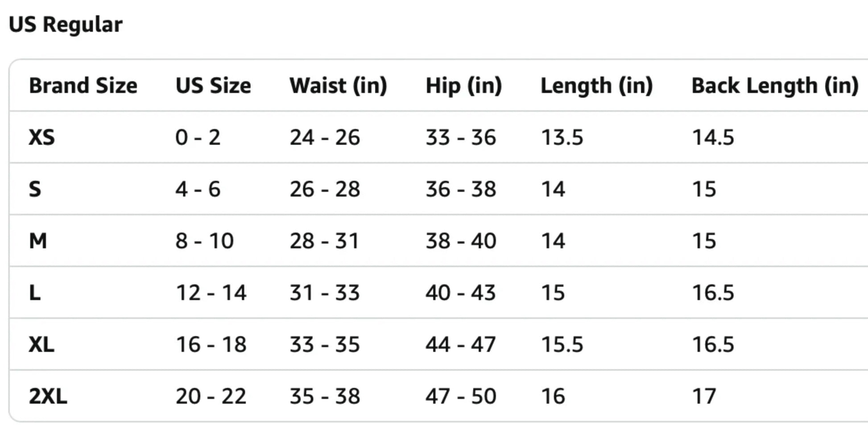Viewport: 868px width, 426px height.
Task: Click the S brand size cell
Action: [35, 189]
